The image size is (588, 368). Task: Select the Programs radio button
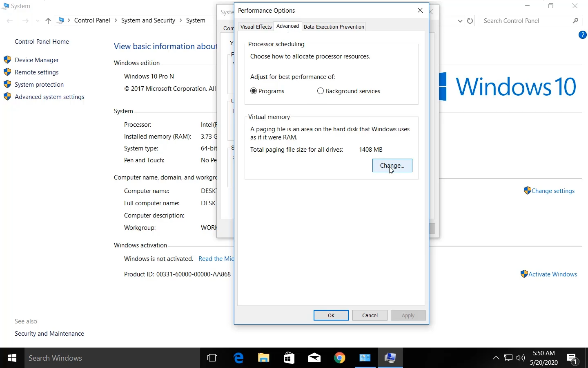pos(254,91)
